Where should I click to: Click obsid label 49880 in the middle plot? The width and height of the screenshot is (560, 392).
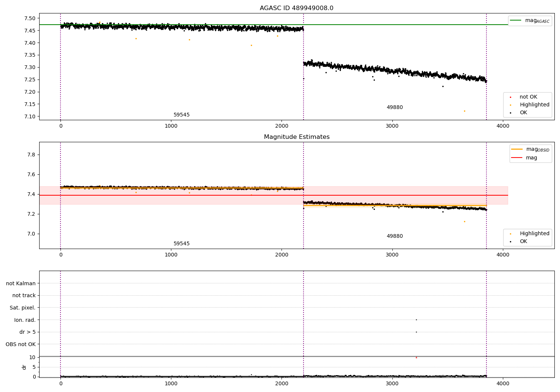[395, 236]
